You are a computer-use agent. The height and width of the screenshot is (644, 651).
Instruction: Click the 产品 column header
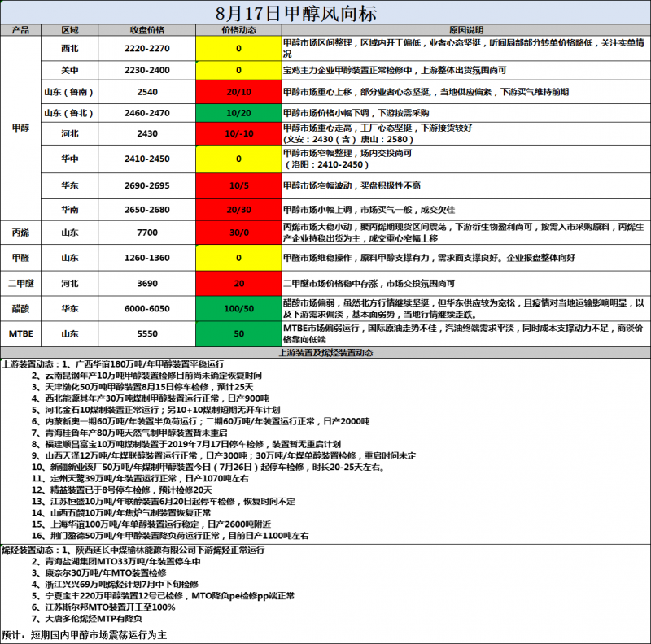pos(21,30)
